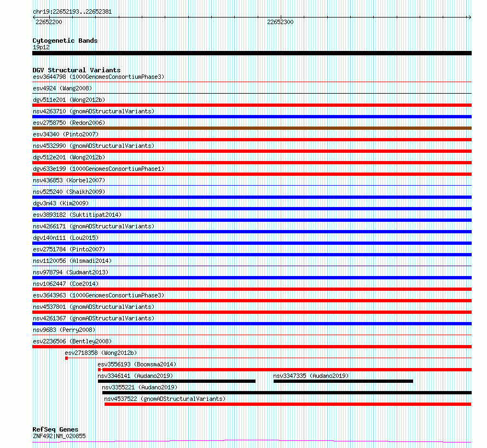This screenshot has height=448, width=487.
Task: Click the black nsv3355221 variant bar
Action: 287,393
